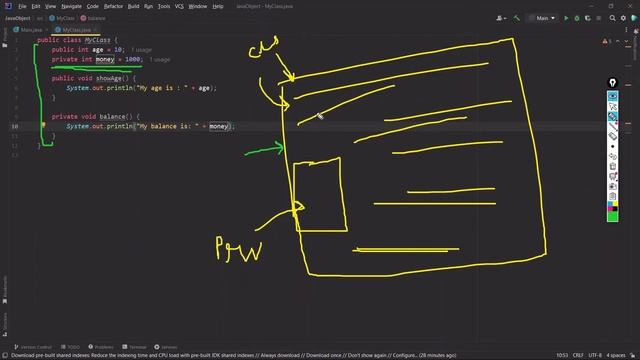Open the Problems tool window
This screenshot has height=360, width=640.
101,347
